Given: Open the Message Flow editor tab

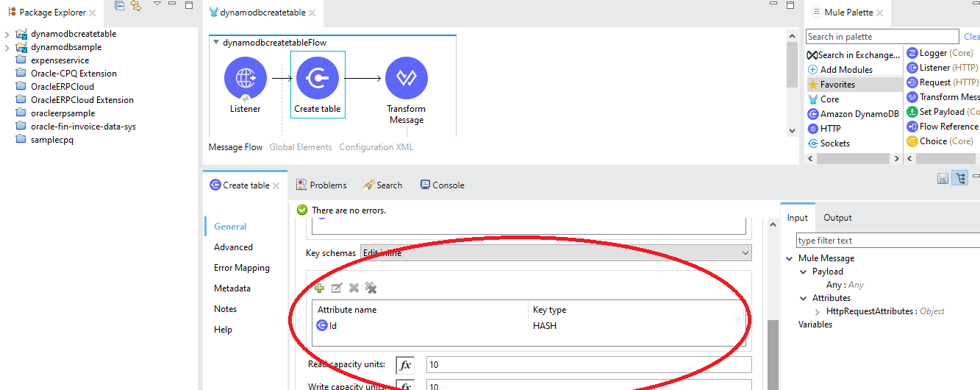Looking at the screenshot, I should (235, 147).
